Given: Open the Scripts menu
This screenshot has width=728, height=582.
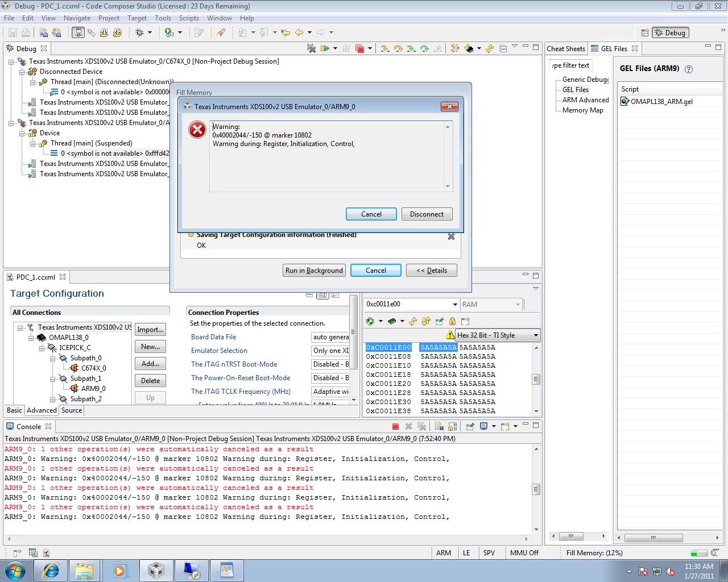Looking at the screenshot, I should 189,18.
